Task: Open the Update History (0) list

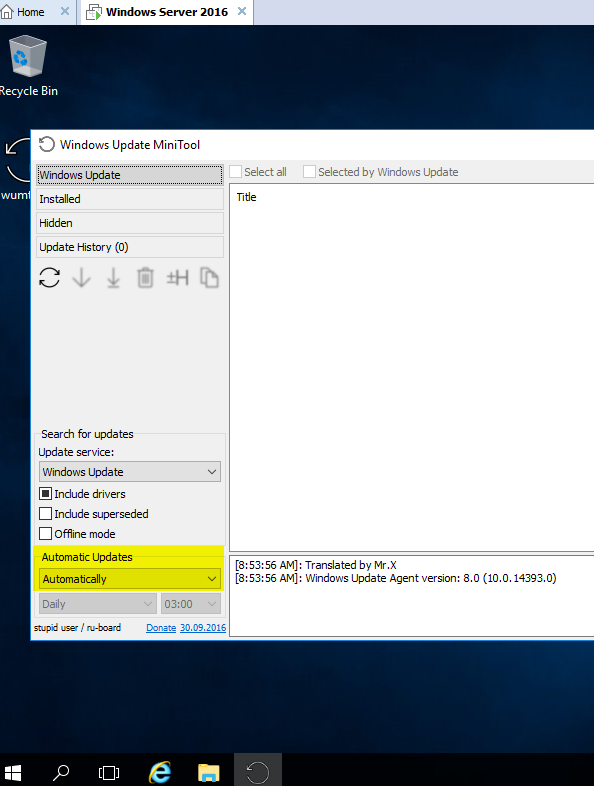Action: pos(130,247)
